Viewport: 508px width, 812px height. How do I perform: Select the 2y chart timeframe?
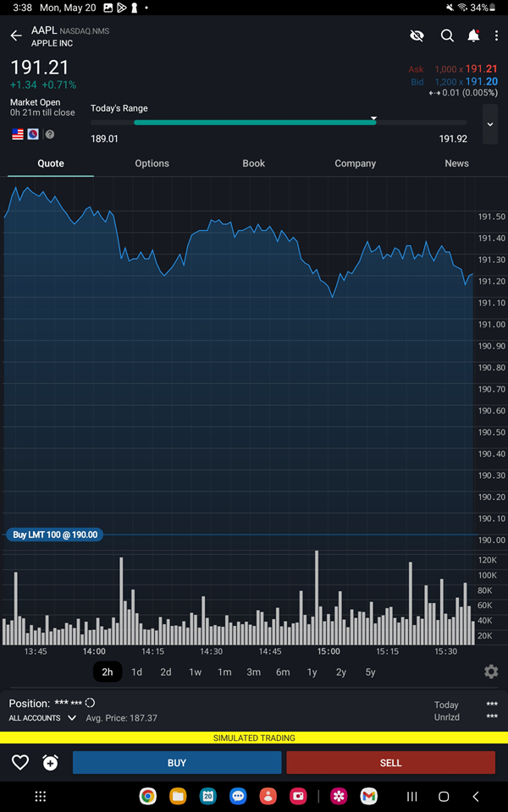[341, 672]
